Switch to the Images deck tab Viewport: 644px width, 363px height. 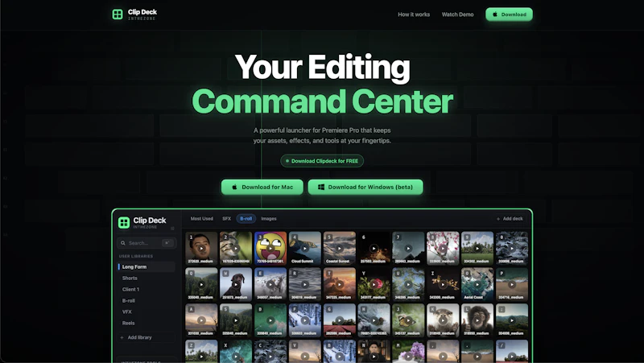pos(269,218)
